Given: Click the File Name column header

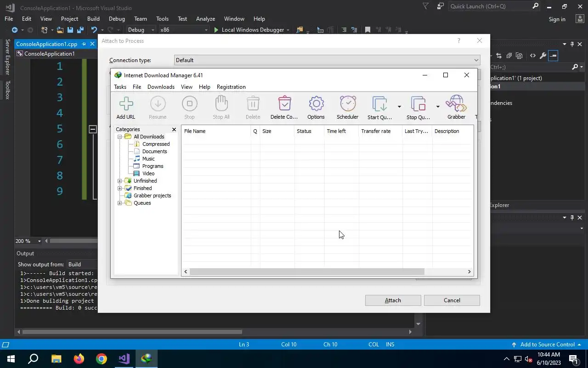Looking at the screenshot, I should click(216, 131).
